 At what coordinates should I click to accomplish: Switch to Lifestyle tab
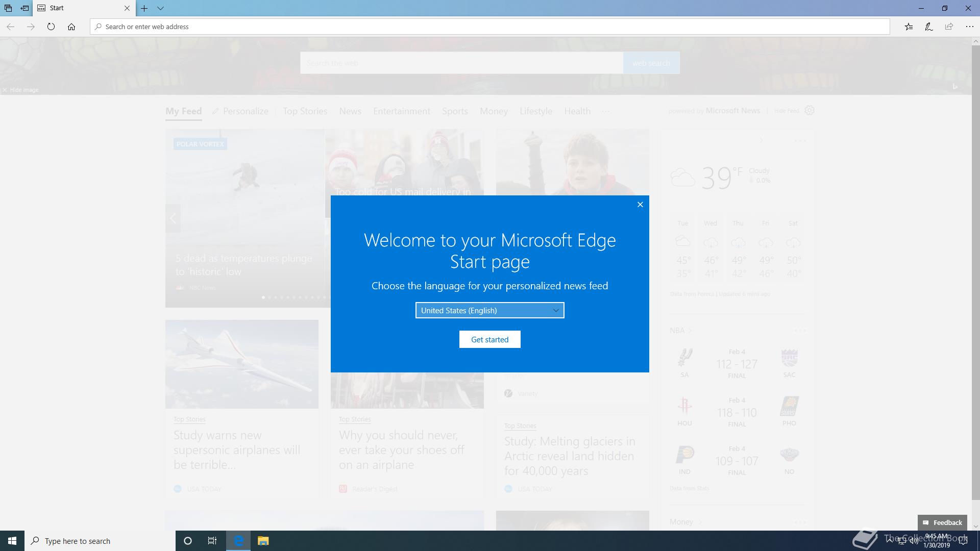click(536, 111)
